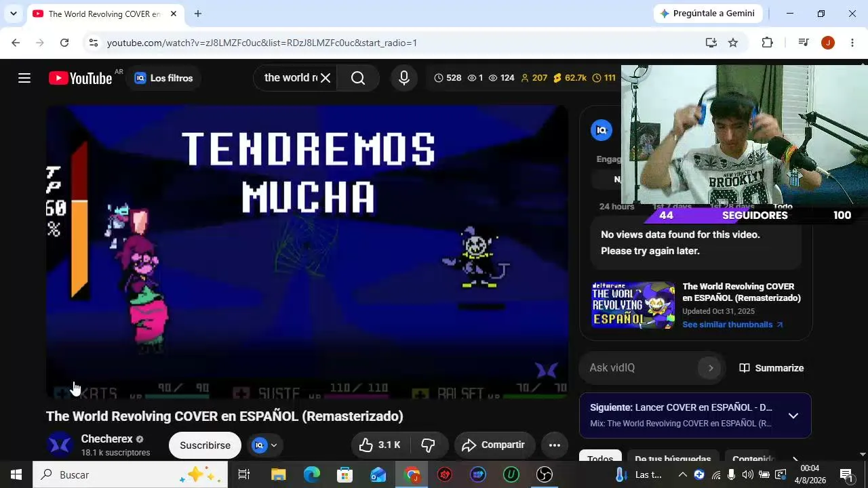Open the taskbar clock and calendar
The height and width of the screenshot is (488, 868).
tap(810, 474)
